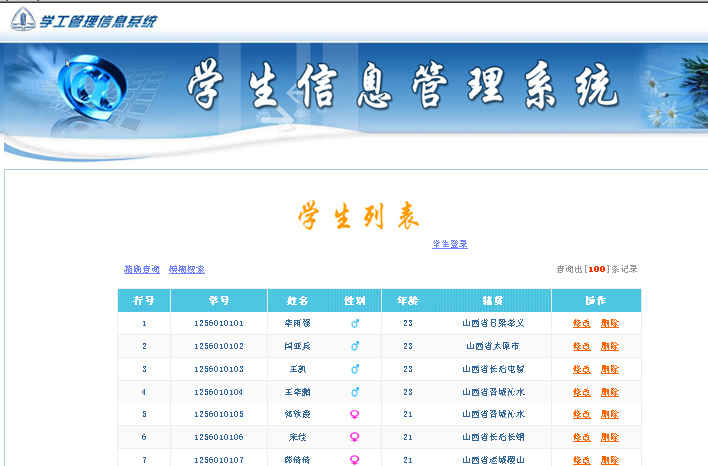Click the 学号 column header
This screenshot has height=466, width=708.
tap(219, 300)
